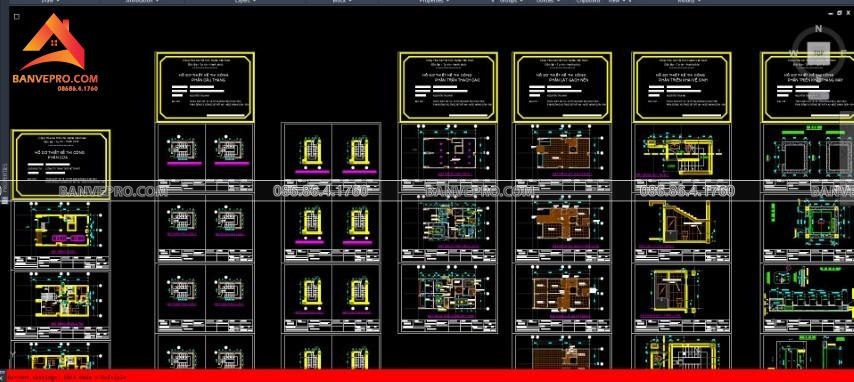Click the viewport control square at the canvas top-left
854x382 pixels.
(x=17, y=16)
